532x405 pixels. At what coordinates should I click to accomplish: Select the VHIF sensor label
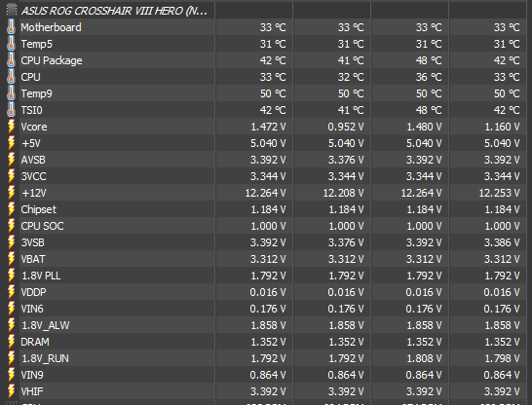(x=32, y=391)
